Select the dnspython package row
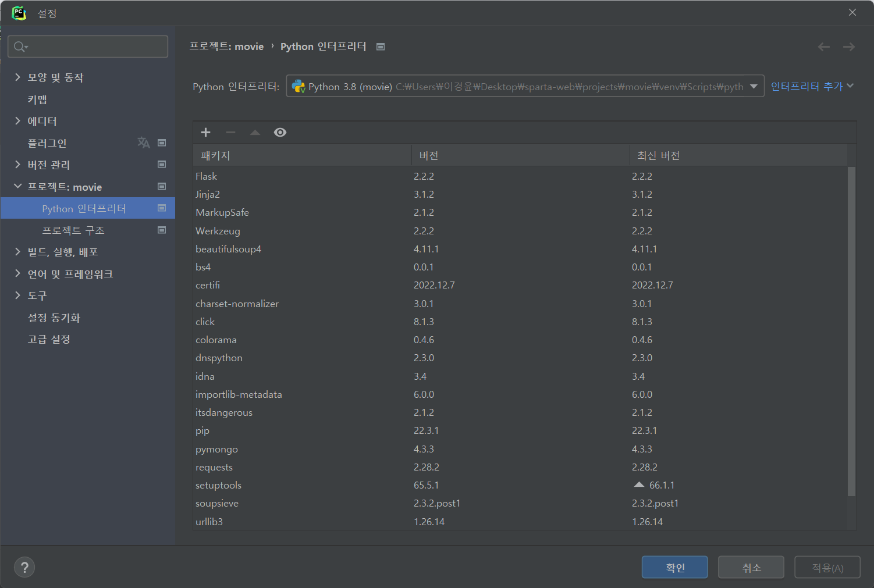 (521, 358)
